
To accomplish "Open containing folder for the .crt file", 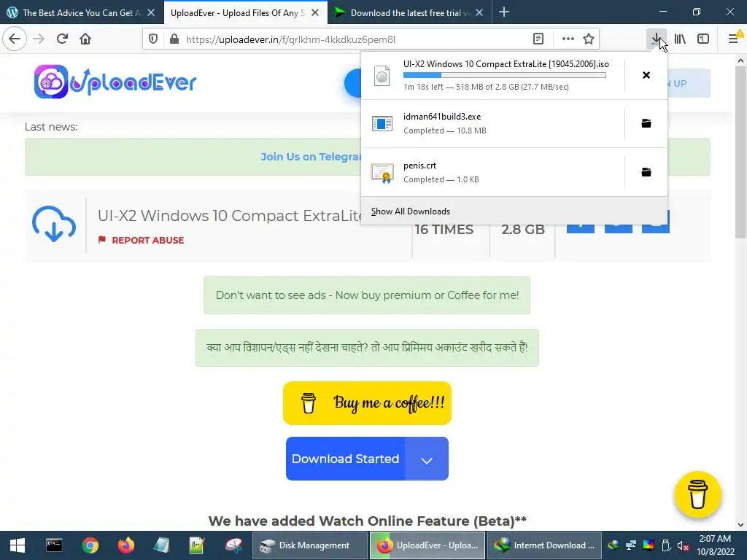I will pyautogui.click(x=646, y=172).
